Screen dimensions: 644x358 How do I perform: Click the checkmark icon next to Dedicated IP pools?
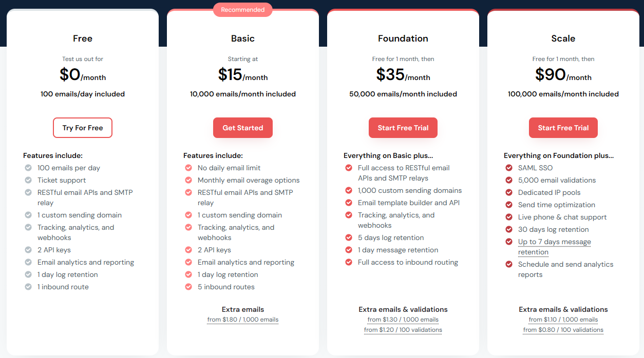(x=509, y=192)
